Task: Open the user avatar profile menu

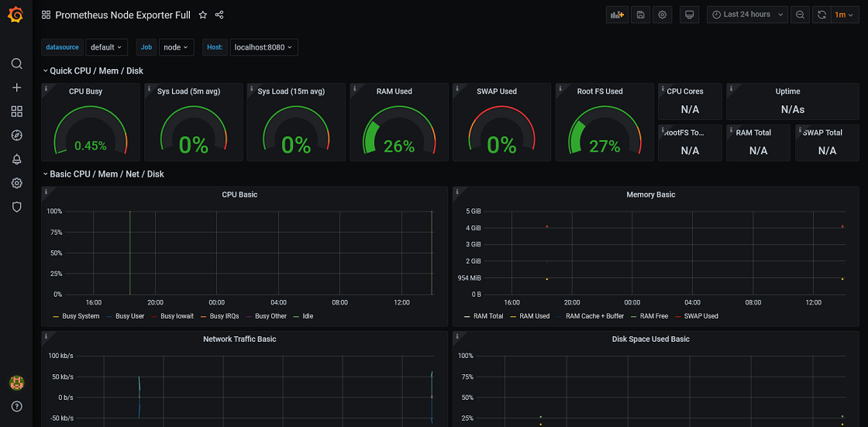Action: click(16, 382)
